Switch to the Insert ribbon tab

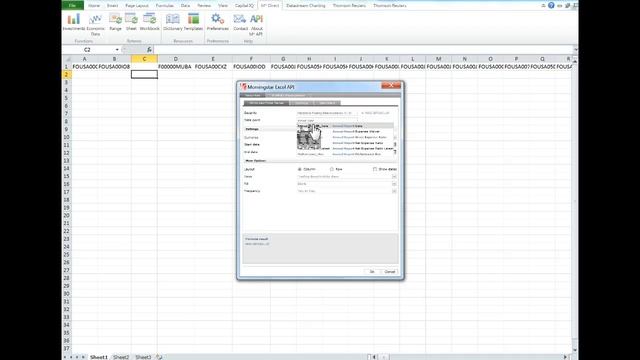(x=112, y=6)
